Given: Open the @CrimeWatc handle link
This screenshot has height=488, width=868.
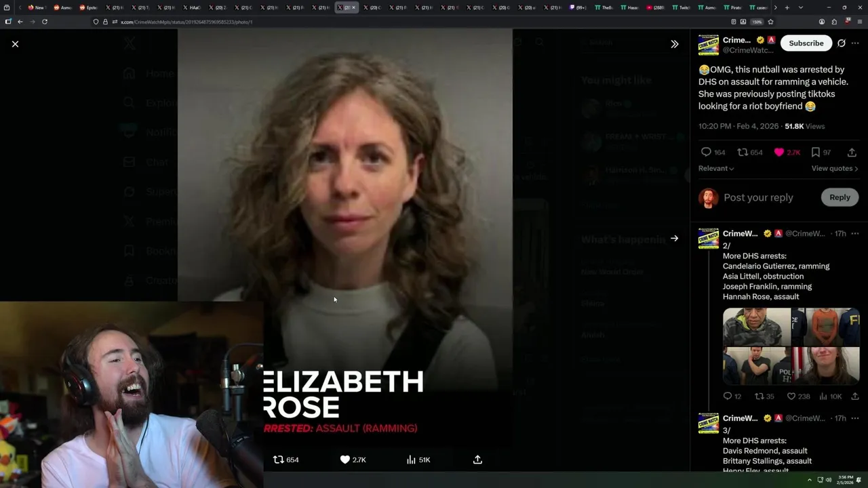Looking at the screenshot, I should click(748, 50).
